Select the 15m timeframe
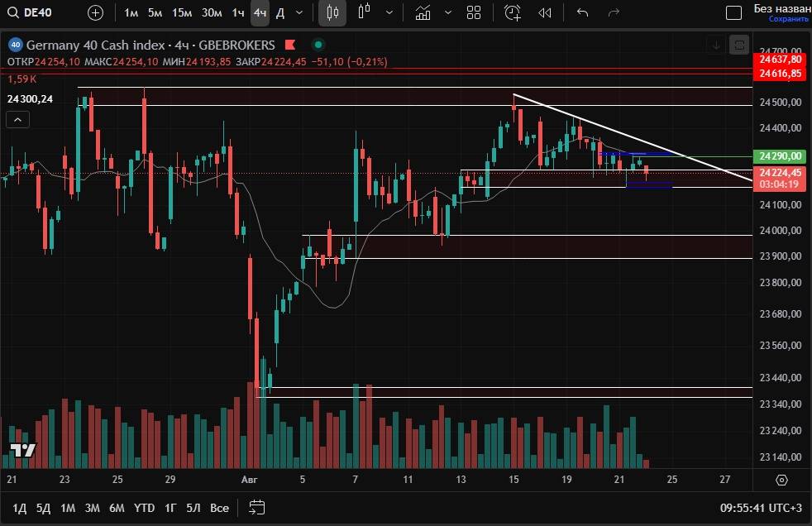 click(182, 12)
